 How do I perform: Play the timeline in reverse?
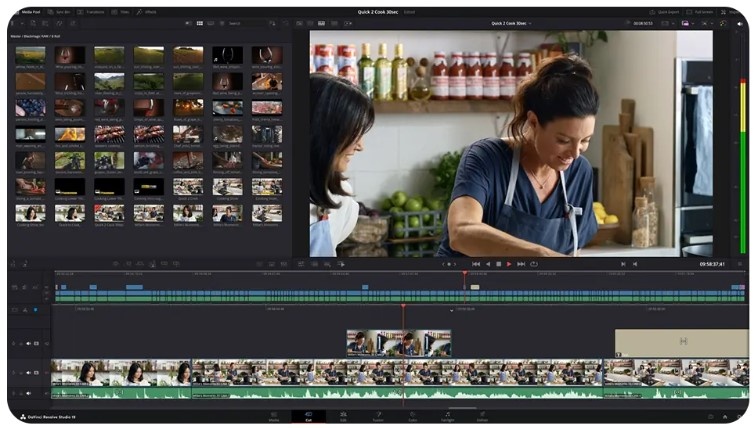coord(488,264)
